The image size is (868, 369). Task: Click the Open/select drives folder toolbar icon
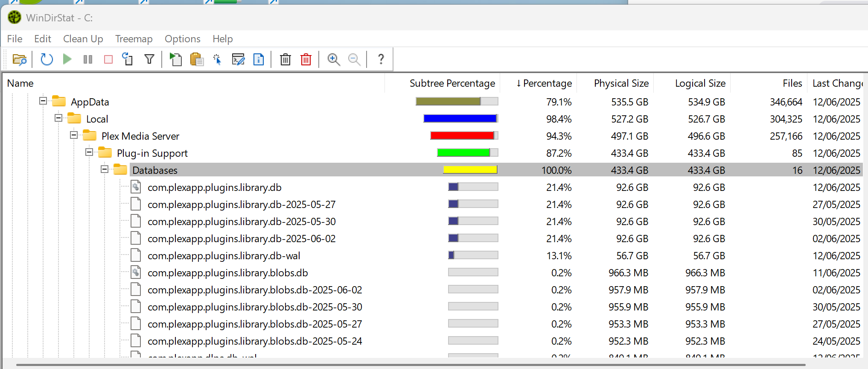20,59
